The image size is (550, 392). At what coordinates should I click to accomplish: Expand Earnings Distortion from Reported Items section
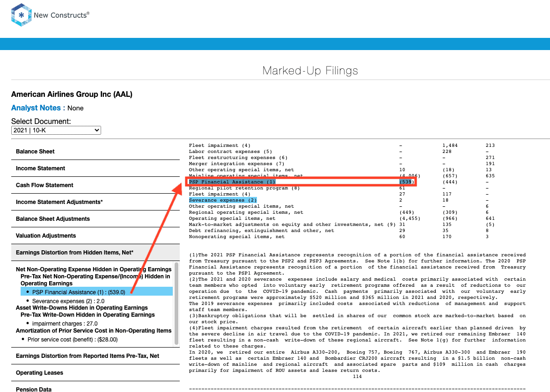pos(95,356)
